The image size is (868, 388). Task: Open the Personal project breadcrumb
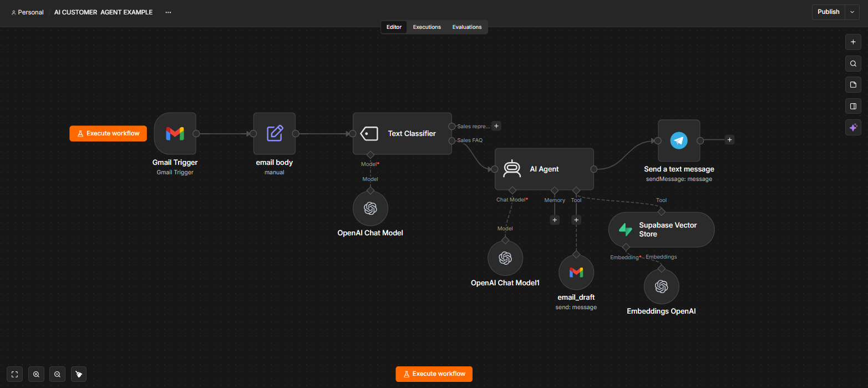tap(27, 12)
